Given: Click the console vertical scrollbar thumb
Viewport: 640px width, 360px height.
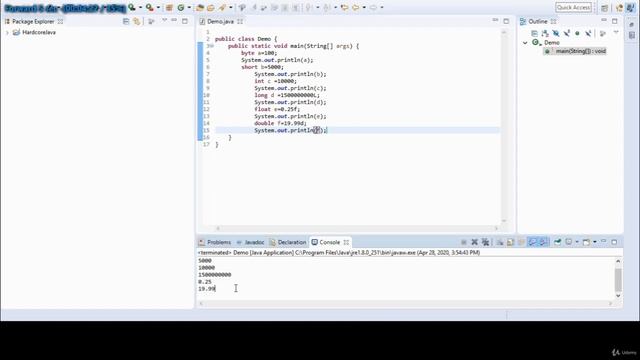Looking at the screenshot, I should 618,280.
